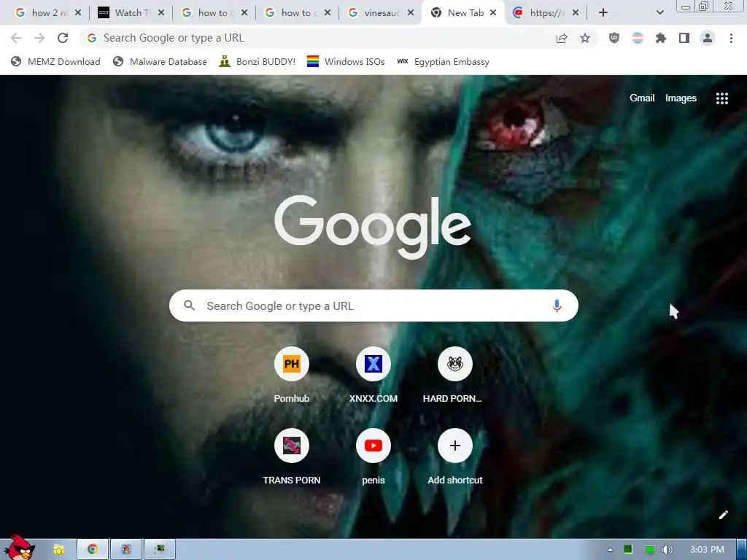The height and width of the screenshot is (560, 747).
Task: Open the Google apps grid
Action: click(x=721, y=98)
